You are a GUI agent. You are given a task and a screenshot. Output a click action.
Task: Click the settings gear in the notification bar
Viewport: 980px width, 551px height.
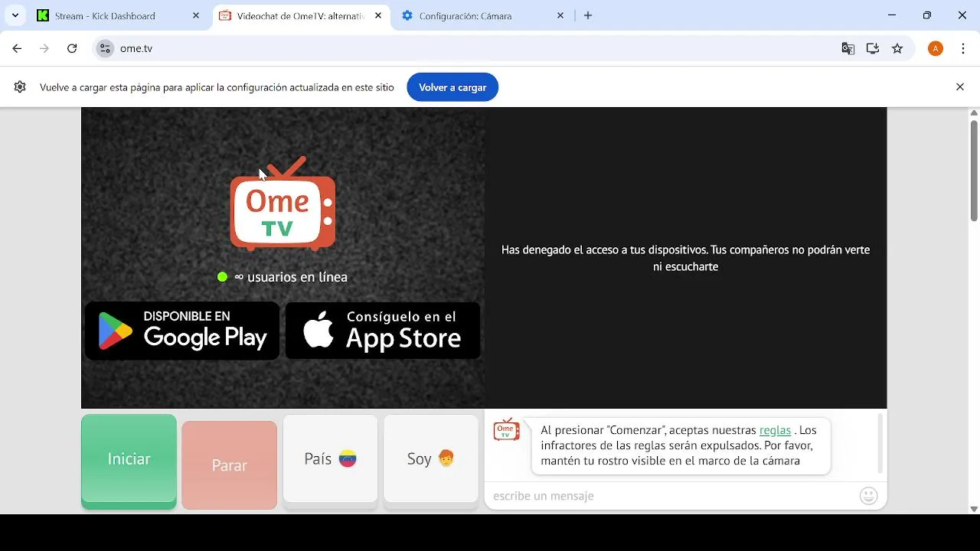click(20, 87)
